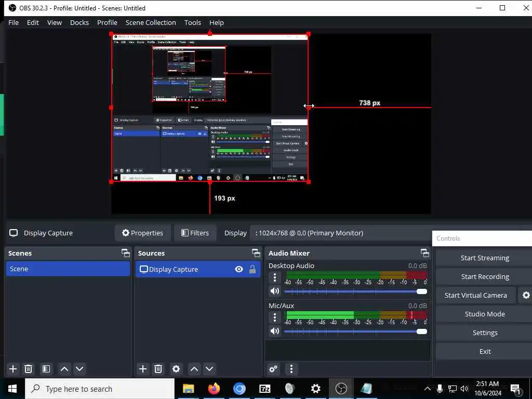Open Mic/Aux options three-dot menu

click(275, 317)
